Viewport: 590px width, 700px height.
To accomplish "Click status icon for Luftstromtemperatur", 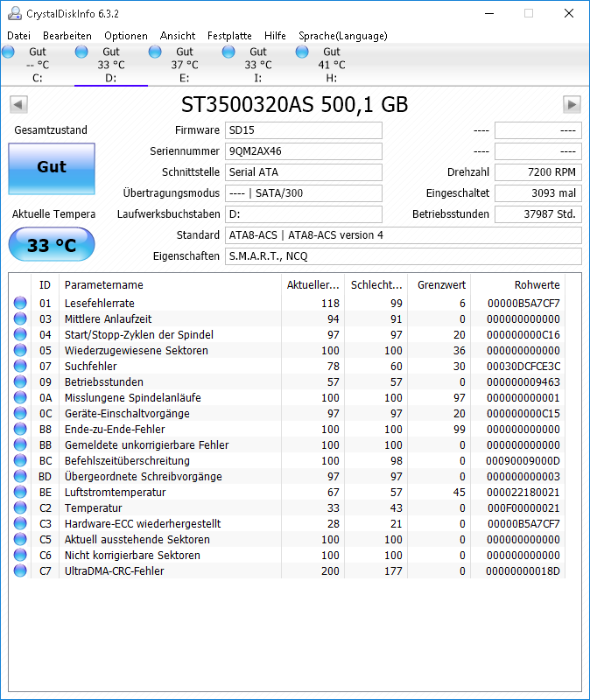I will [20, 492].
